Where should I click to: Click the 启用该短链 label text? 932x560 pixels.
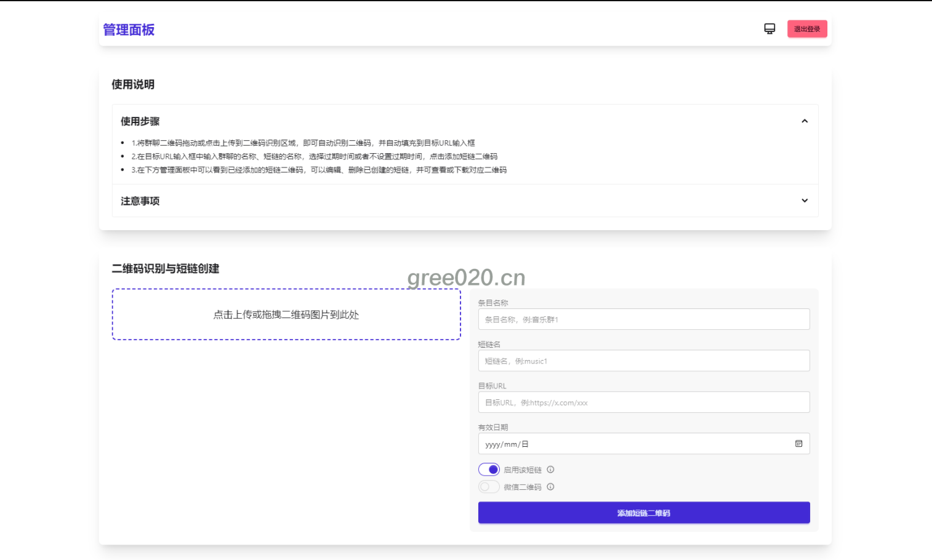click(x=523, y=470)
